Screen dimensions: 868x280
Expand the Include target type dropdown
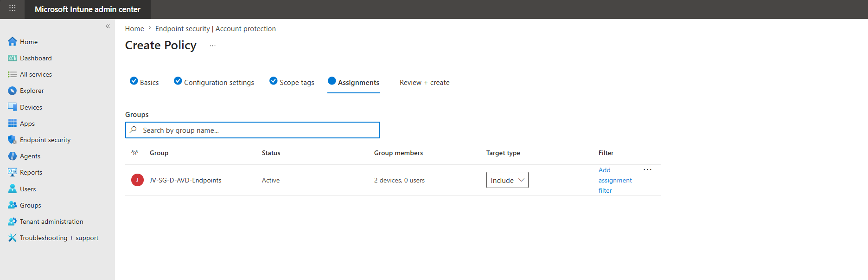[x=507, y=180]
